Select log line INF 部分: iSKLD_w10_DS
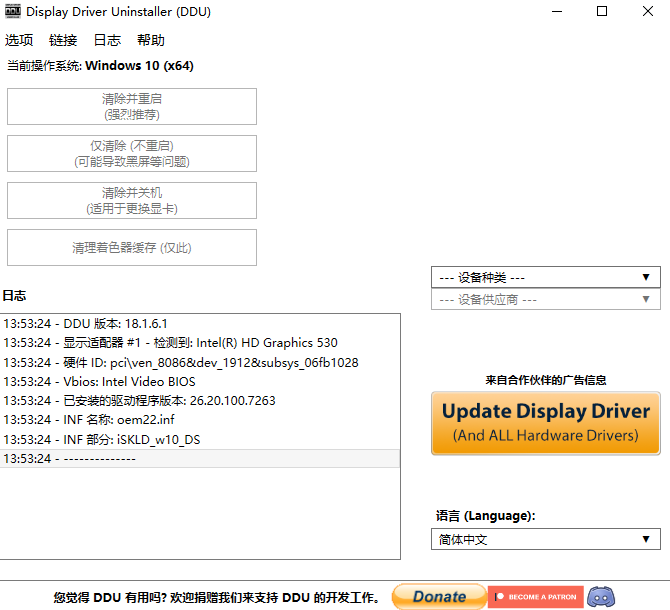This screenshot has width=670, height=610. tap(200, 439)
